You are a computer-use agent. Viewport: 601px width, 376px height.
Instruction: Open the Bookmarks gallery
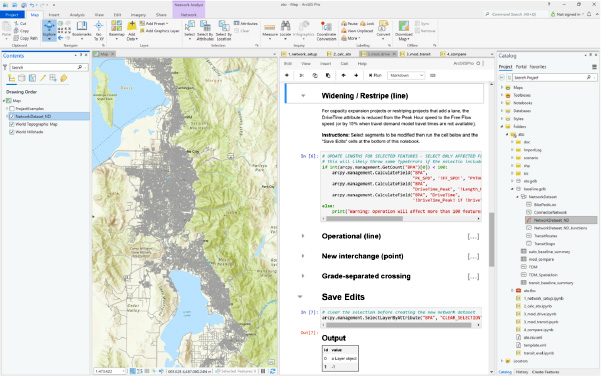coord(81,30)
